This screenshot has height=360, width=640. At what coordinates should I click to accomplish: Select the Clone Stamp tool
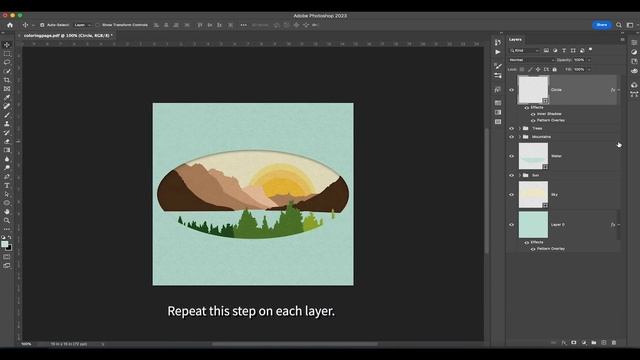click(7, 124)
